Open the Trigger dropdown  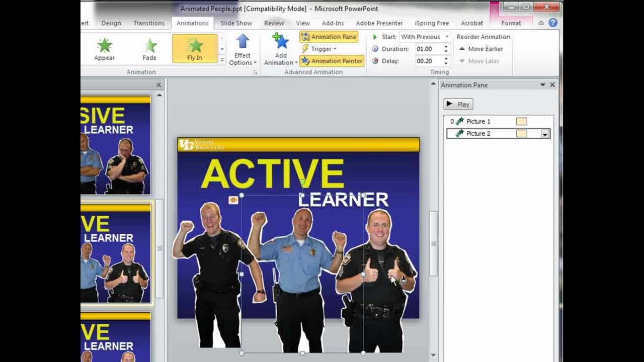(320, 49)
